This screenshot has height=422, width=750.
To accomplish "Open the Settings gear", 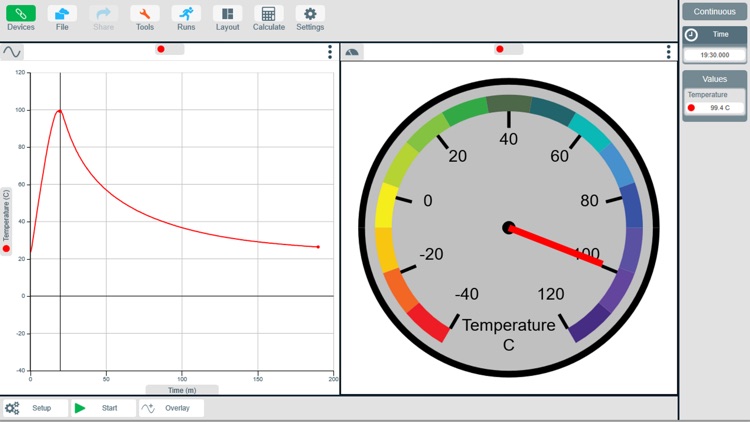I will point(310,17).
